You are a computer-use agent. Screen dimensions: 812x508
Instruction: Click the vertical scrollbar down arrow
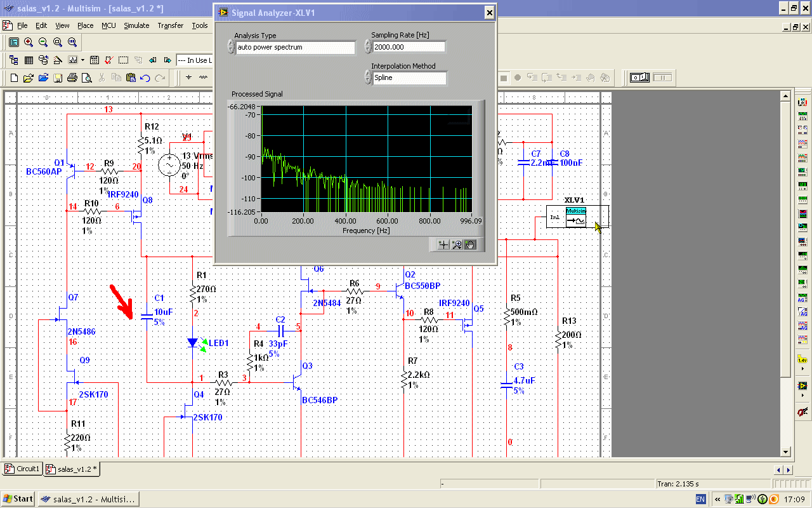tap(786, 451)
